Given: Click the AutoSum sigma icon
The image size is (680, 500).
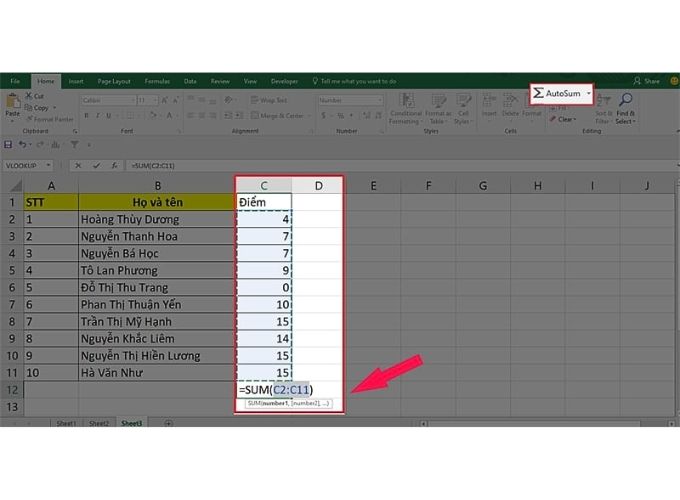Looking at the screenshot, I should 538,93.
